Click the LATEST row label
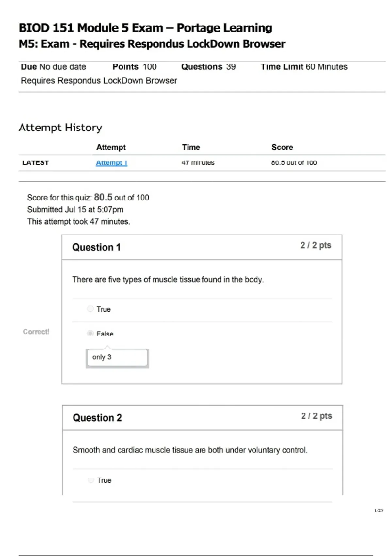Screen dimensions: 392x556 coord(35,163)
